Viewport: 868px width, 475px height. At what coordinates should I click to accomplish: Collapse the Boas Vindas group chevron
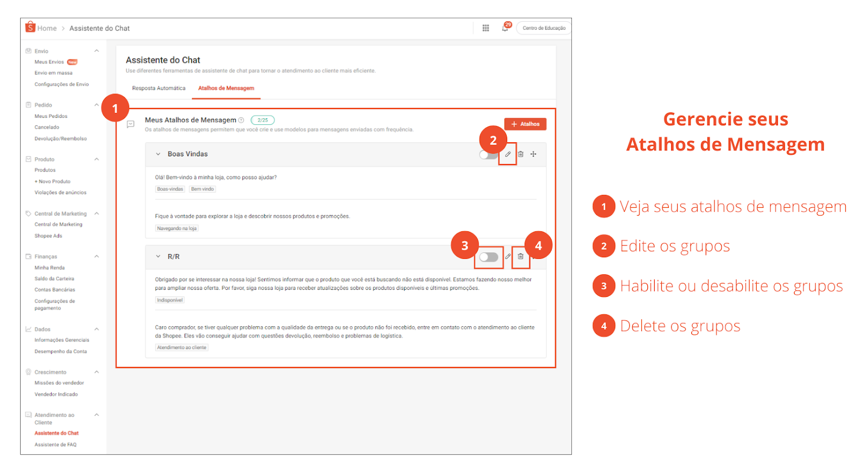tap(158, 154)
